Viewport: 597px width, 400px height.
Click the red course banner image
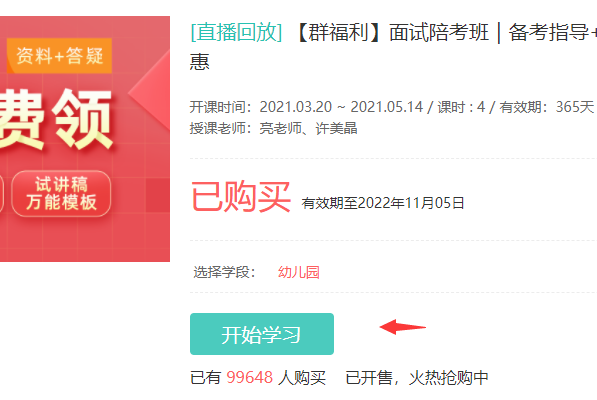85,139
